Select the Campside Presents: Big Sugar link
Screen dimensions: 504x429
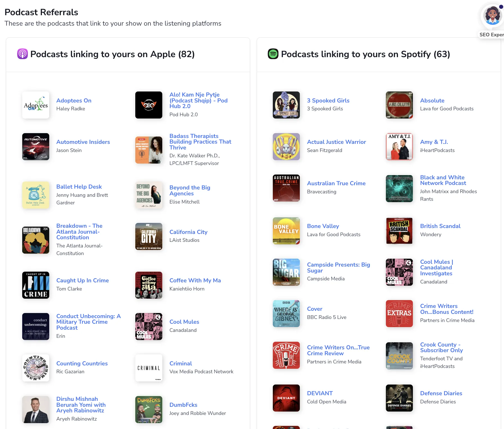pos(338,267)
